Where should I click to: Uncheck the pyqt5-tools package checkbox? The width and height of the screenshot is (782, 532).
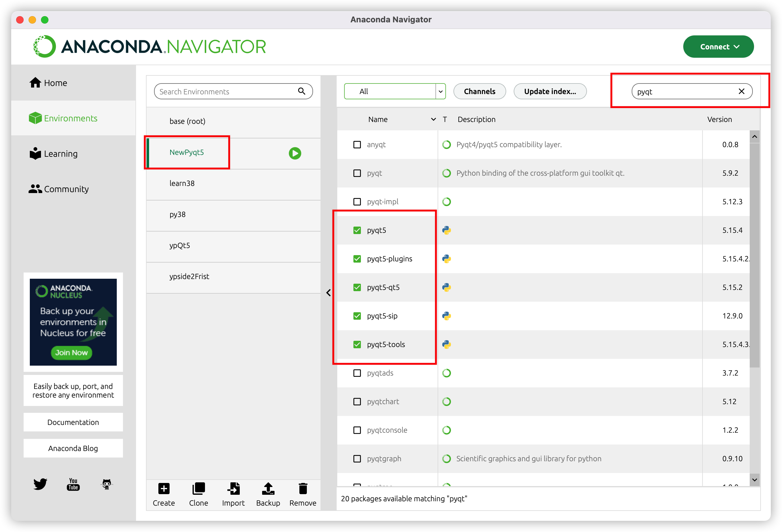click(357, 344)
